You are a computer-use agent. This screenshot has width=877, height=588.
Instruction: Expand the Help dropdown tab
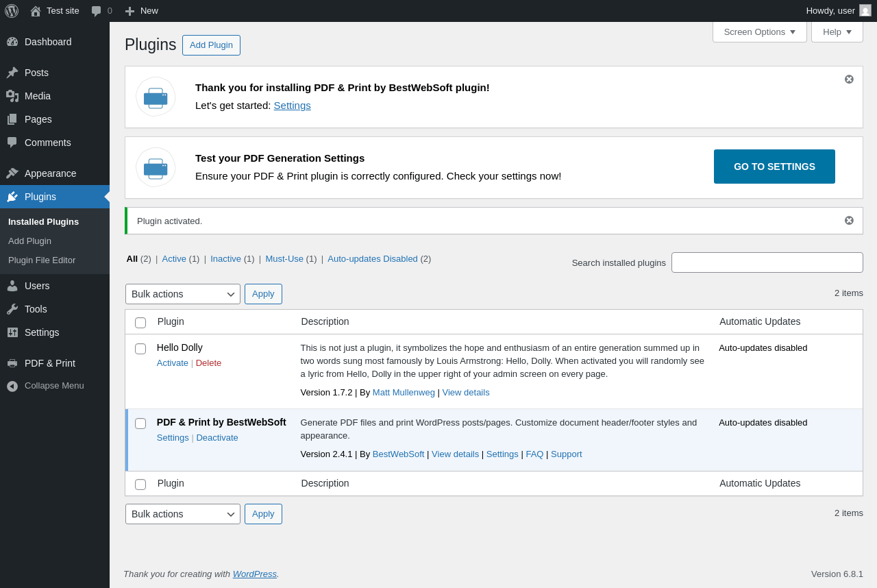tap(837, 32)
